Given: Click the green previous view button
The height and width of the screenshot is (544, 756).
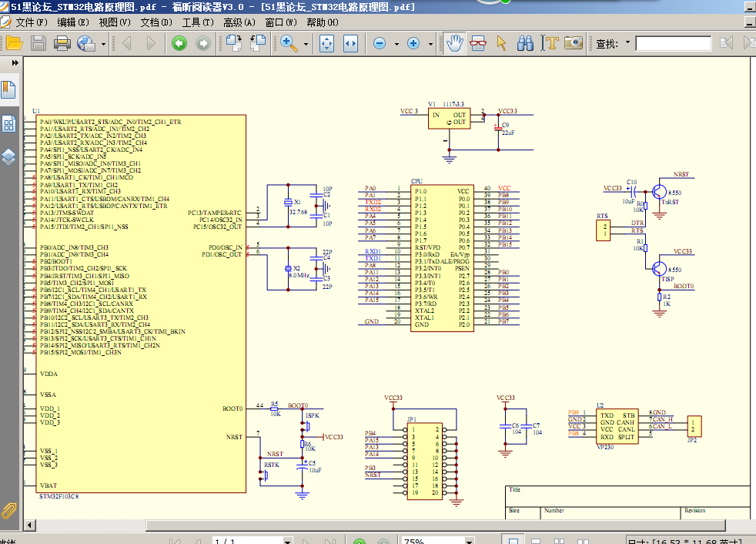Looking at the screenshot, I should tap(179, 43).
